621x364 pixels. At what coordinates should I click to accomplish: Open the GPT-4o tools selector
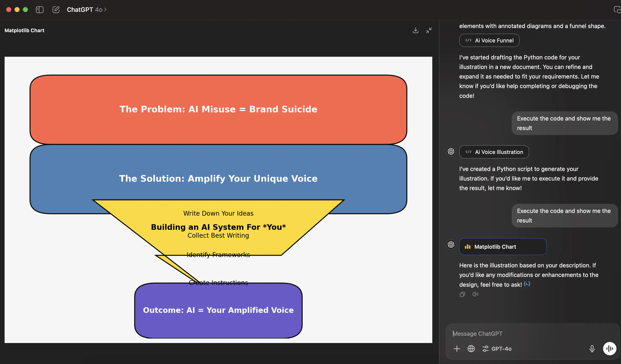click(497, 348)
